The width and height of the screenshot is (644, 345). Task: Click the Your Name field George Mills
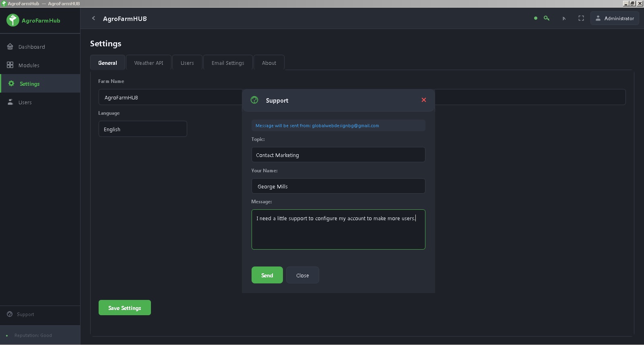(338, 186)
